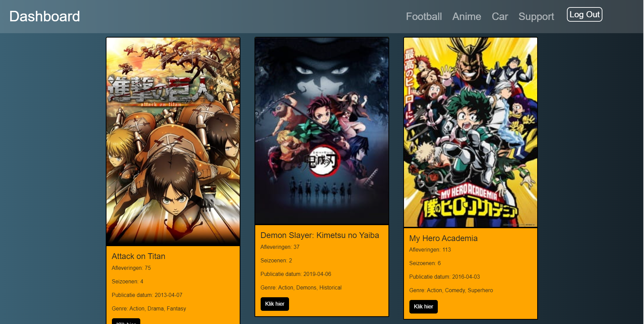
Task: Click the Seizoenen: 6 line
Action: tap(425, 263)
